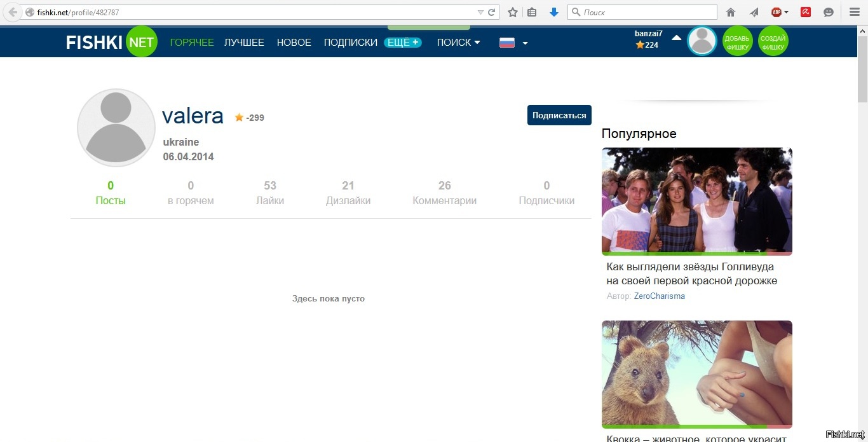Open article Как выглядели звёзды Голливуда
Viewport: 868px width, 442px height.
click(692, 273)
